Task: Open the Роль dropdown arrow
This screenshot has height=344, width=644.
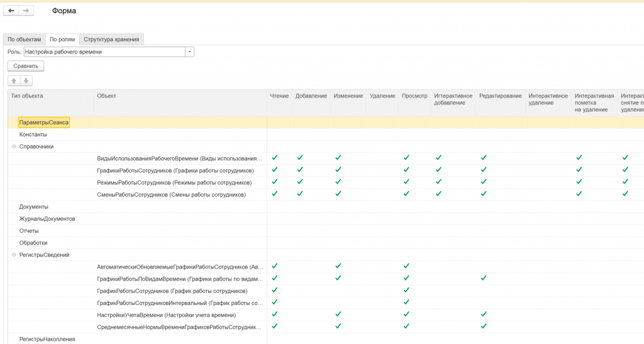Action: [x=189, y=52]
